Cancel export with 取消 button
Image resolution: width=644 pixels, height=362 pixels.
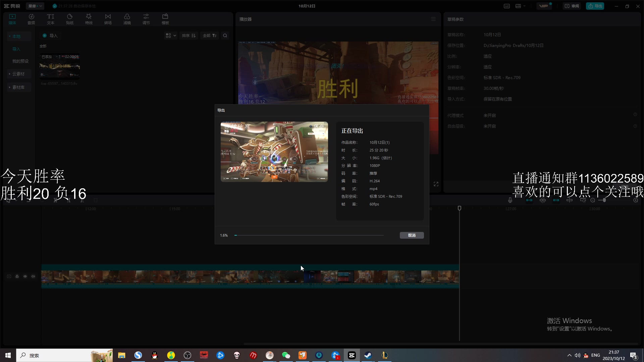coord(412,235)
